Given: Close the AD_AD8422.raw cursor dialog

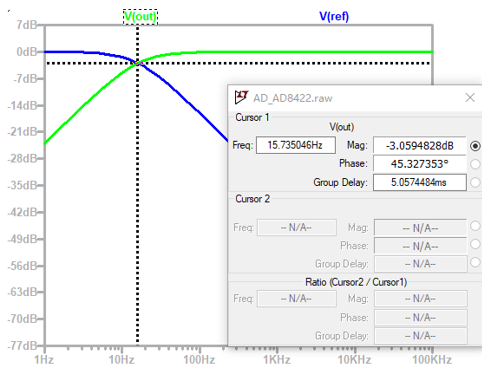Looking at the screenshot, I should pos(470,98).
